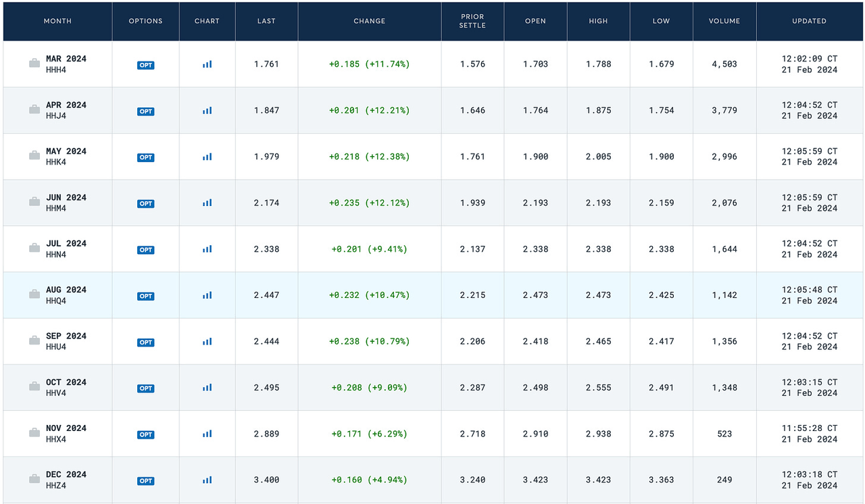Image resolution: width=865 pixels, height=504 pixels.
Task: Click the briefcase icon beside JUN 2024
Action: click(34, 202)
